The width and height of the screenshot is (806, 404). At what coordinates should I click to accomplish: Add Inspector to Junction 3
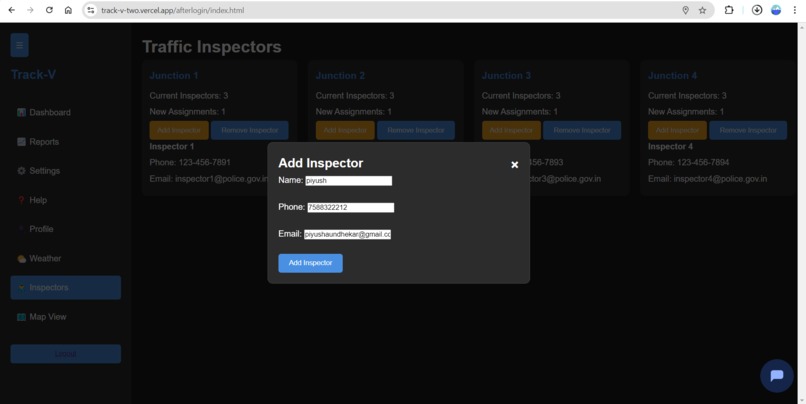(511, 131)
